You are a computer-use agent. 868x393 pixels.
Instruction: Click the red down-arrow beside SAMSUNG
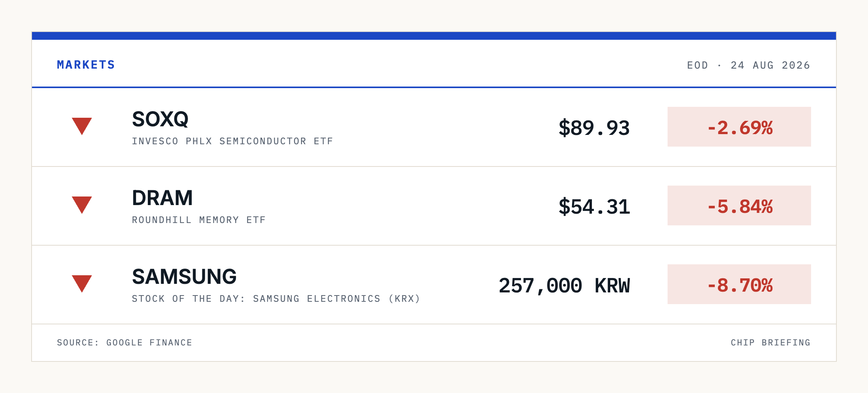click(x=82, y=284)
